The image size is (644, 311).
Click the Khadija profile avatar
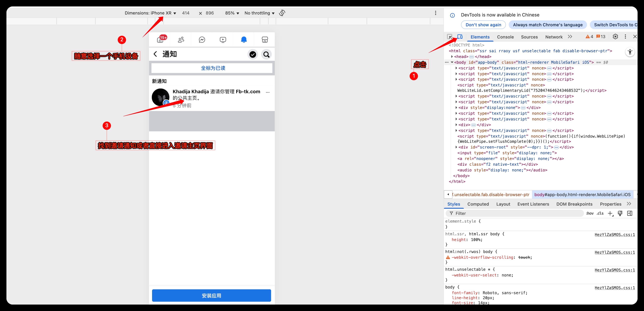click(160, 97)
